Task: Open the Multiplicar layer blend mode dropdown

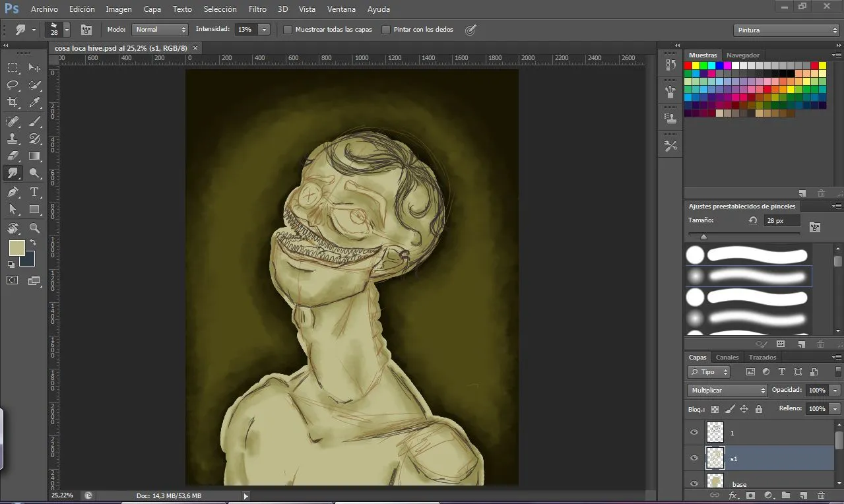Action: point(727,391)
